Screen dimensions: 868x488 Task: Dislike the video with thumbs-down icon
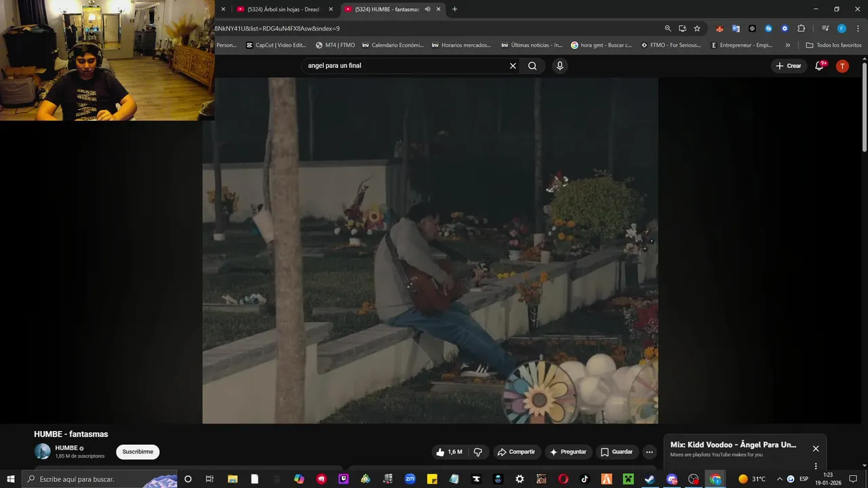(477, 452)
